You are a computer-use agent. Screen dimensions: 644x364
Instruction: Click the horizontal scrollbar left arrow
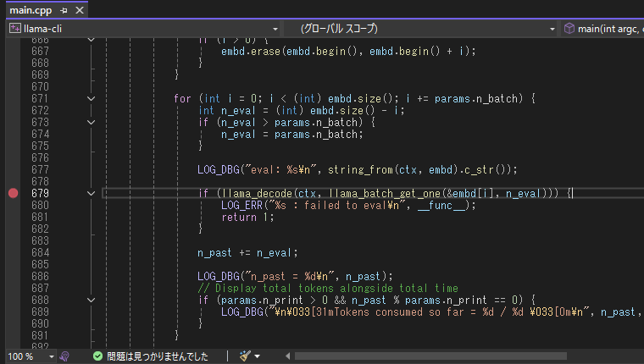tap(287, 356)
